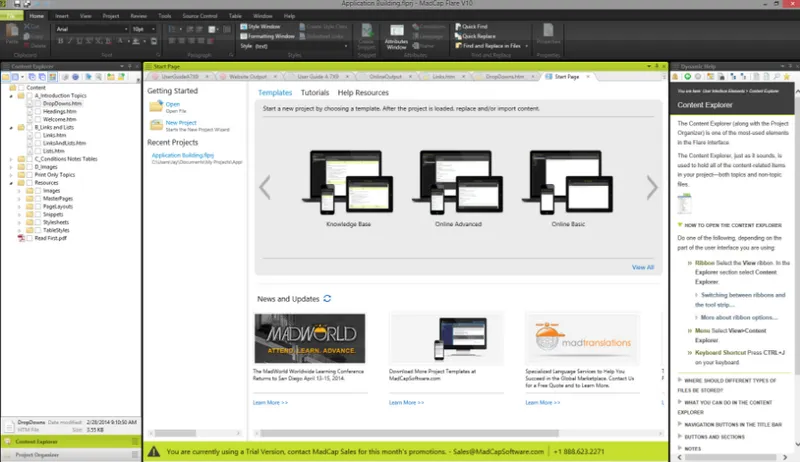Check the box next to Read First.pdf
This screenshot has width=800, height=462.
(x=30, y=238)
